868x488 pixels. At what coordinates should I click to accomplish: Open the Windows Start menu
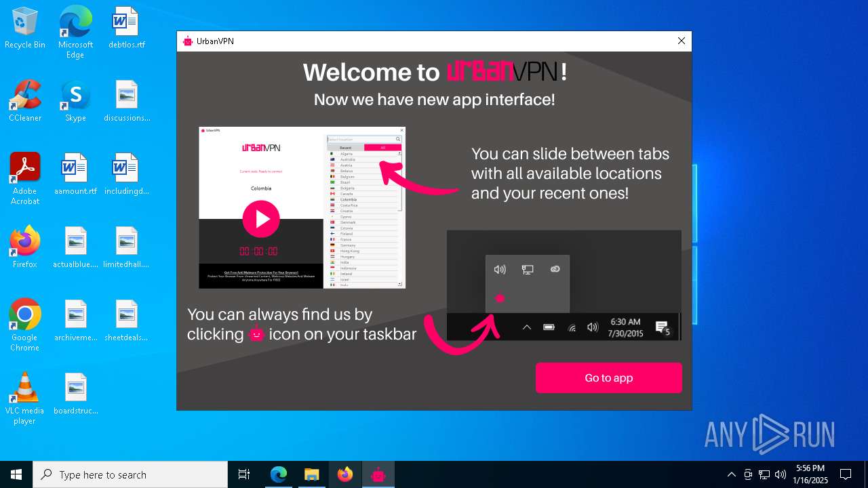click(x=16, y=474)
